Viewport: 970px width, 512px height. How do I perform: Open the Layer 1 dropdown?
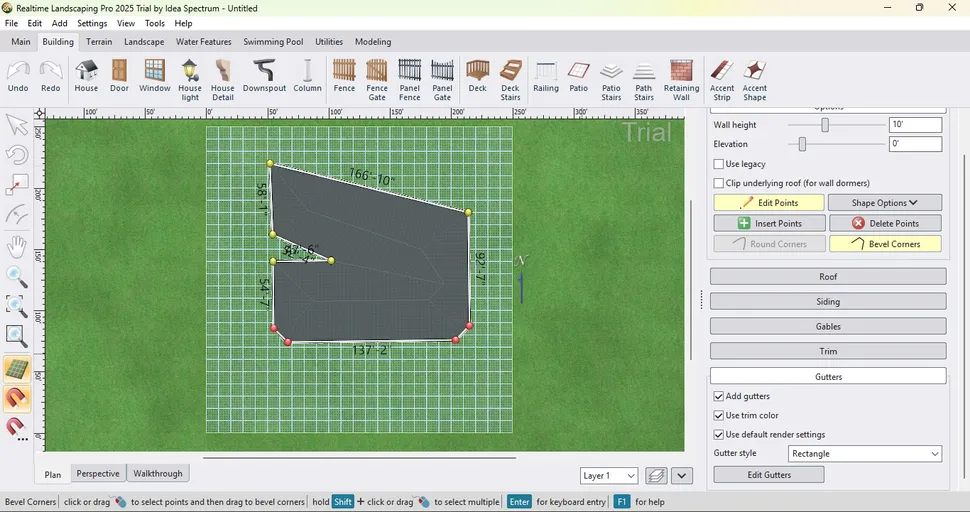coord(609,476)
